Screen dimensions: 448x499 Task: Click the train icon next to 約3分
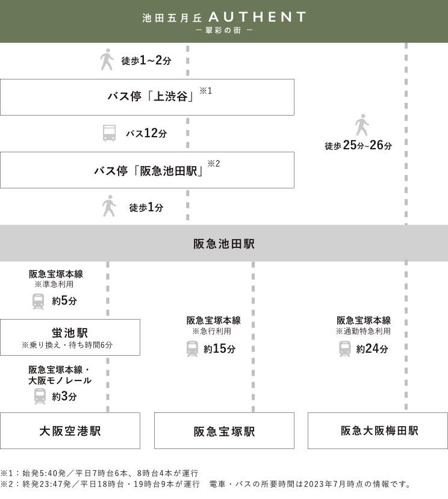(40, 396)
